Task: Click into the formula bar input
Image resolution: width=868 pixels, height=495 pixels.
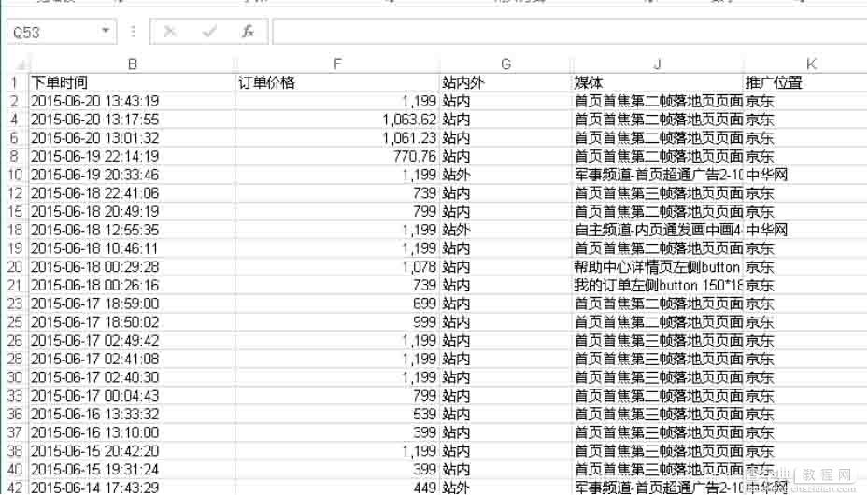Action: click(570, 32)
